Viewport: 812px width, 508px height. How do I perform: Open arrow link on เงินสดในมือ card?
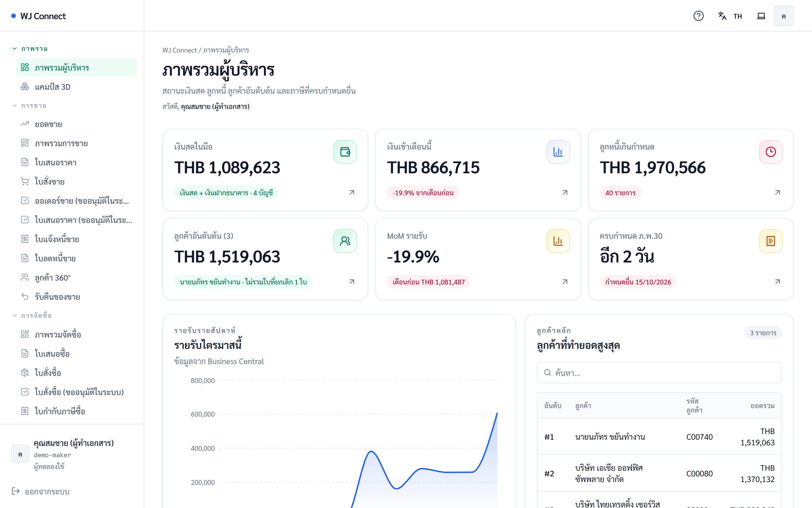[x=352, y=192]
